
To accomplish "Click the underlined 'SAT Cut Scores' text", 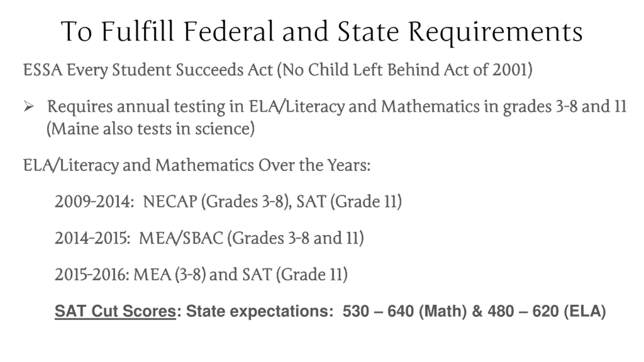I will pyautogui.click(x=115, y=311).
